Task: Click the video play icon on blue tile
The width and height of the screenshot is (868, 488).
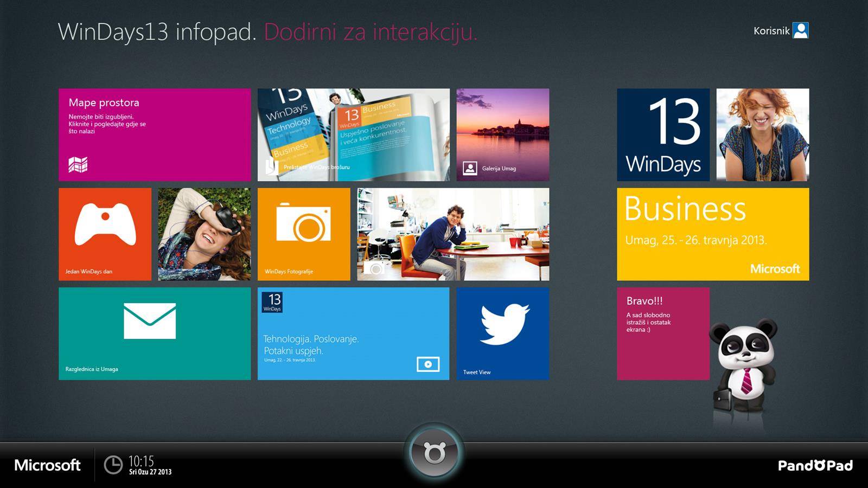Action: (x=428, y=364)
